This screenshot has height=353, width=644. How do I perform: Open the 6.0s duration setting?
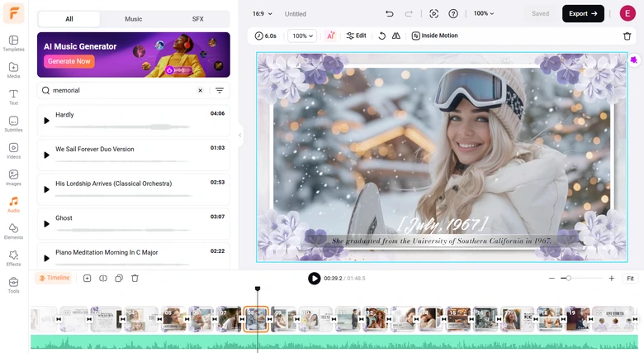(x=266, y=36)
